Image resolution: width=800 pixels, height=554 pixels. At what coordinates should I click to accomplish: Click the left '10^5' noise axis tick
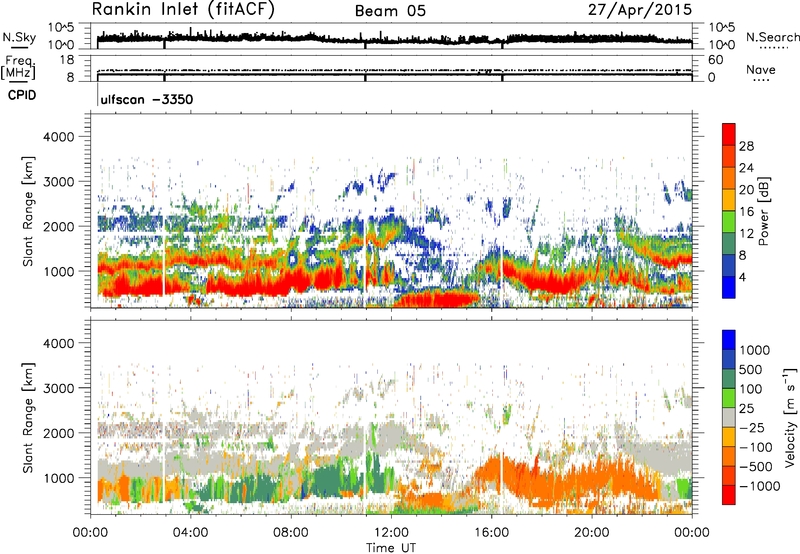click(x=62, y=27)
